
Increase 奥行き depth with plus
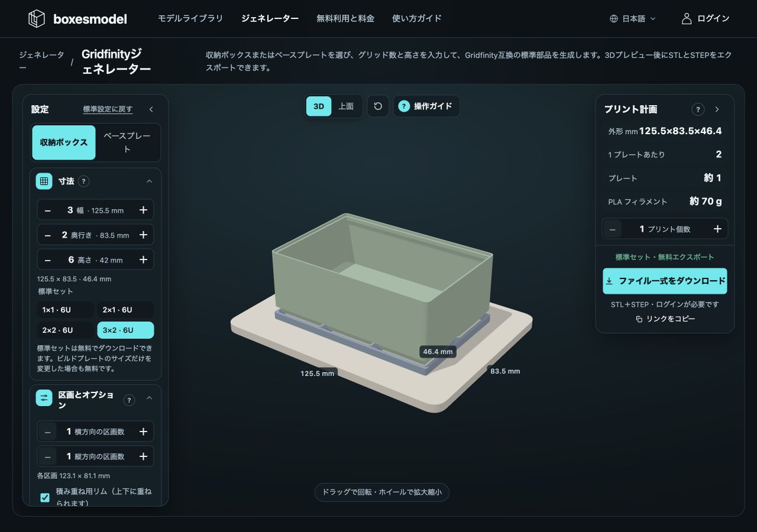pos(143,235)
